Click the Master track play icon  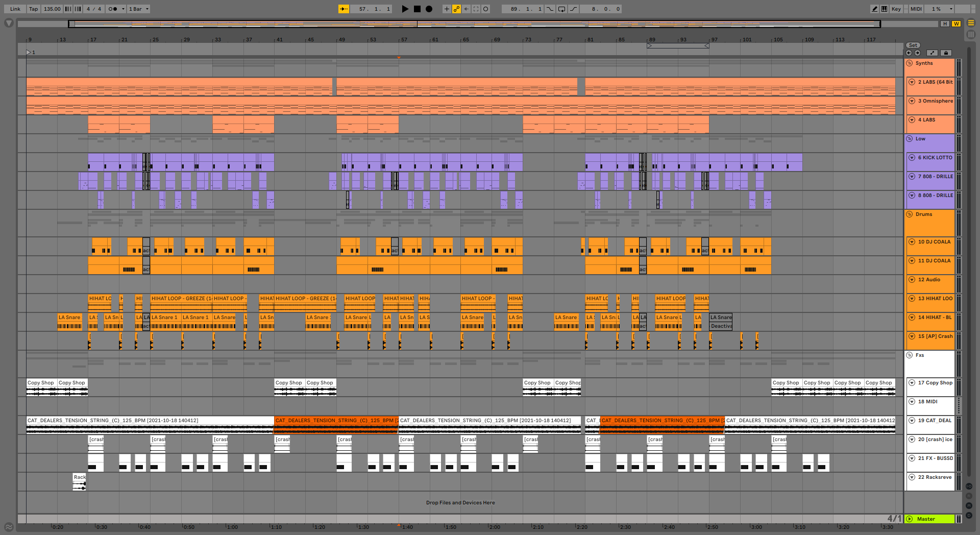[x=910, y=519]
